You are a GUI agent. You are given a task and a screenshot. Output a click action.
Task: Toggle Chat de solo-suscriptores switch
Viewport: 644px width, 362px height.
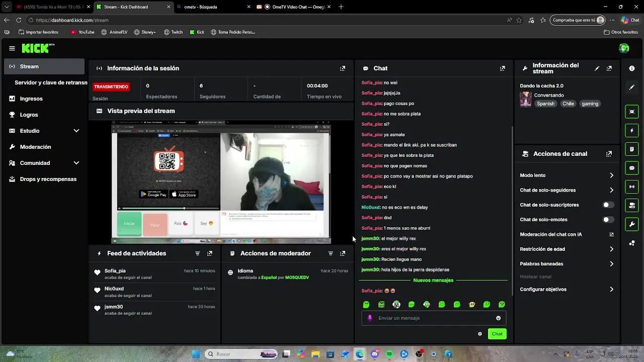pyautogui.click(x=608, y=205)
